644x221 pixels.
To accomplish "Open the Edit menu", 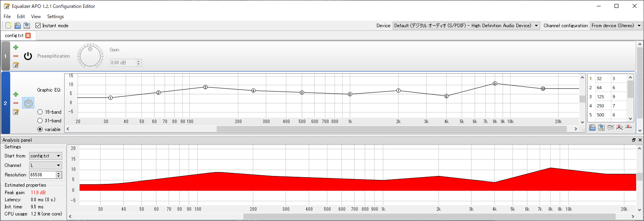I will click(x=21, y=17).
